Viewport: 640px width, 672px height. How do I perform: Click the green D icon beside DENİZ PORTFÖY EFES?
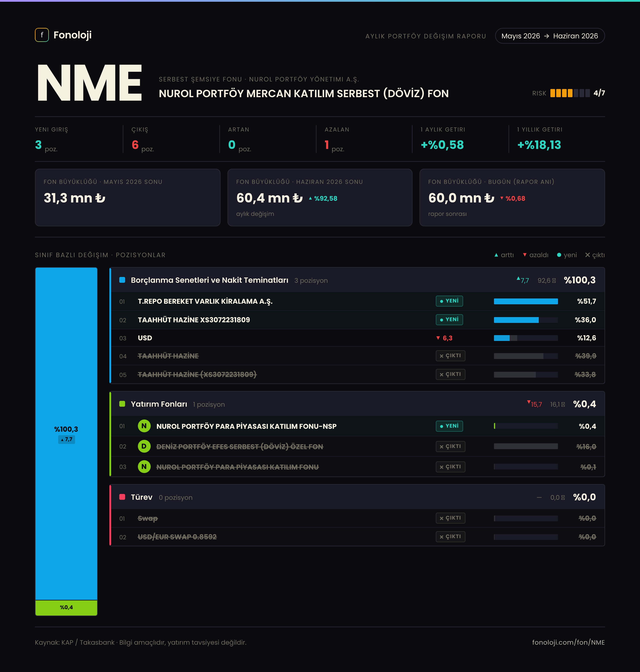(x=144, y=446)
